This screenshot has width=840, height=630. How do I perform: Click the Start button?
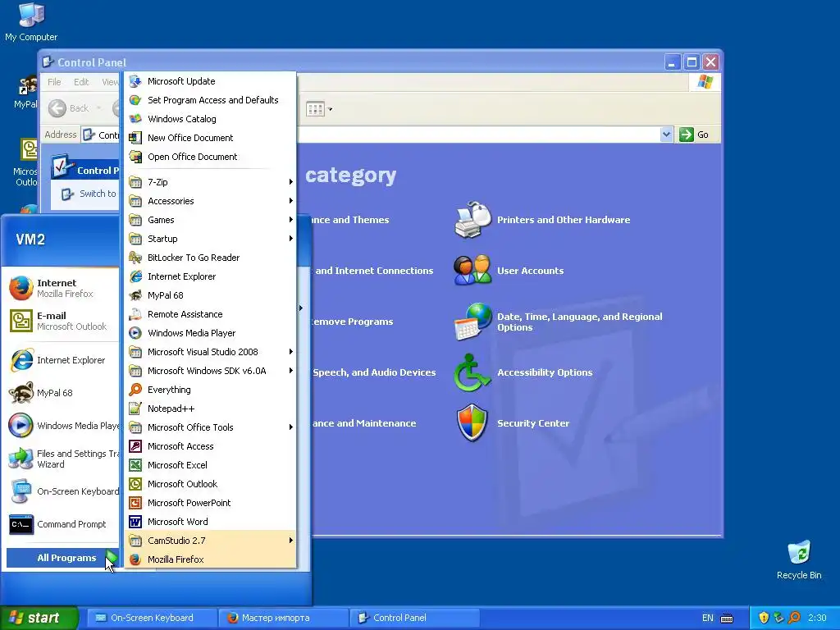(39, 618)
